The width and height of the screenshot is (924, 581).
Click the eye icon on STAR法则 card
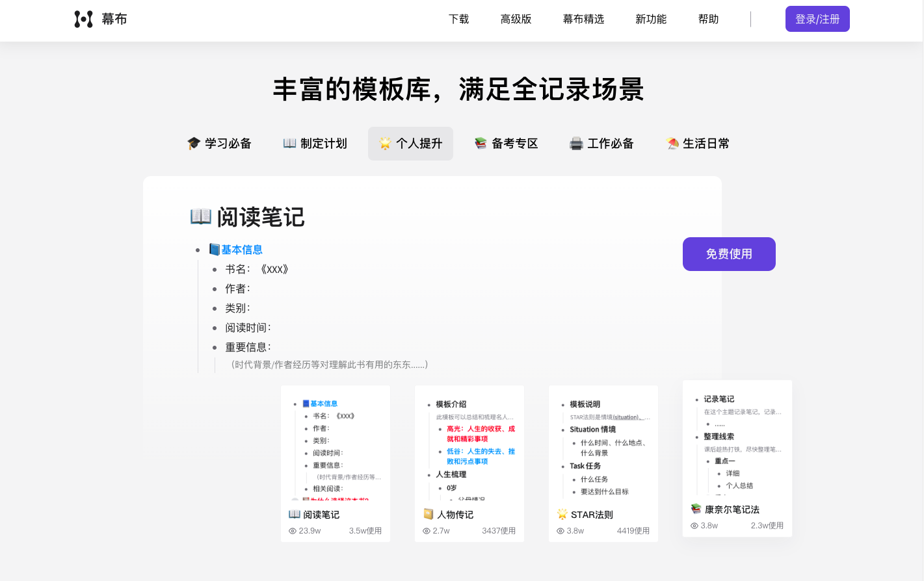click(x=560, y=530)
